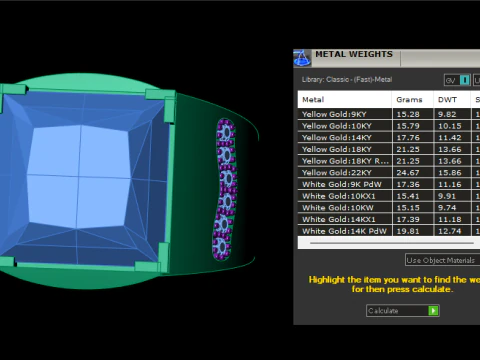The width and height of the screenshot is (480, 360).
Task: Click the DWT column header
Action: click(452, 99)
